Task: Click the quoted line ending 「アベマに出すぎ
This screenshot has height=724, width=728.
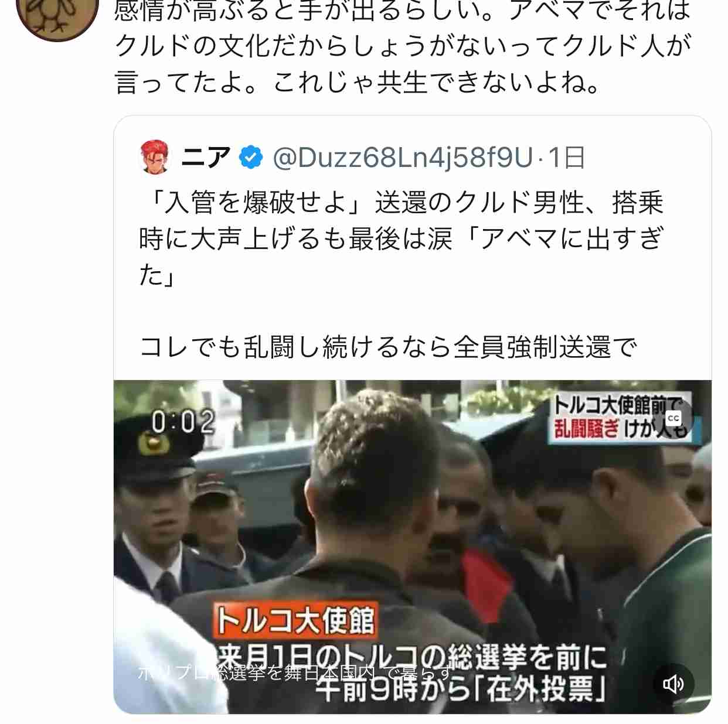Action: [402, 239]
